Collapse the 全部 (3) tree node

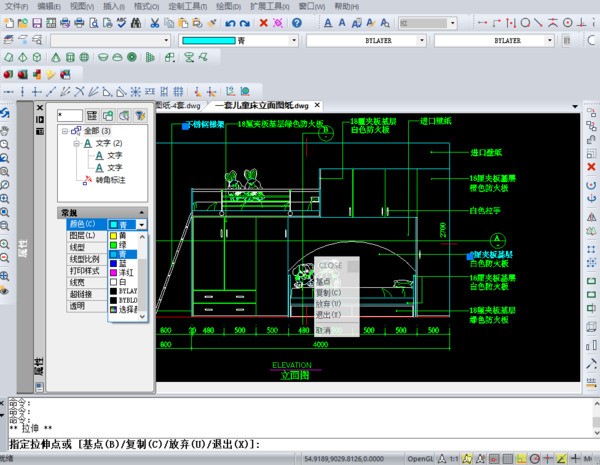(65, 130)
